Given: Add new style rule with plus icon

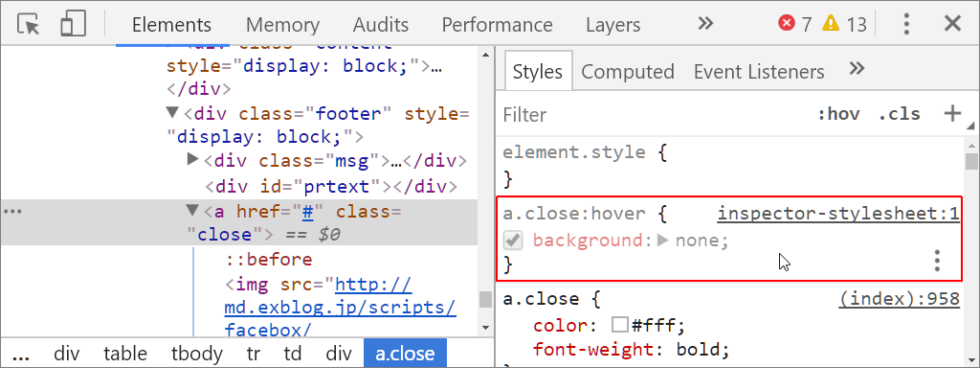Looking at the screenshot, I should tap(952, 114).
